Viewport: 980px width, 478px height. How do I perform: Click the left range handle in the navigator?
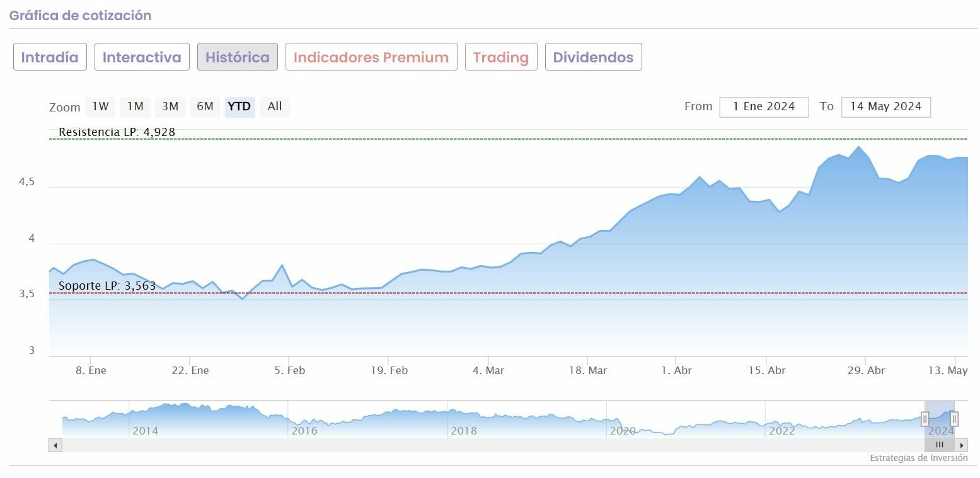point(925,419)
